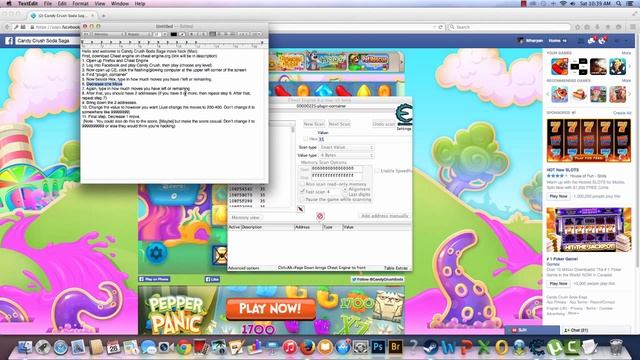Select the Alignment radio button
This screenshot has width=640, height=360.
(x=345, y=189)
